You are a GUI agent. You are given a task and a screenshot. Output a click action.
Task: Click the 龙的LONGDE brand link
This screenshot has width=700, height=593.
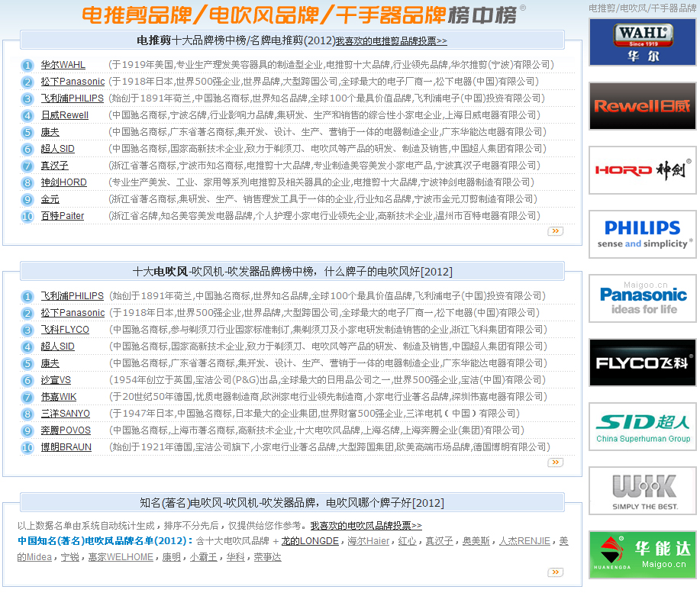coord(310,541)
